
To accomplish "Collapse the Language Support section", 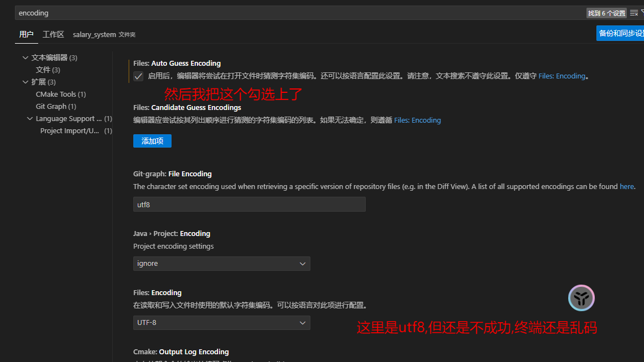I will pyautogui.click(x=30, y=118).
